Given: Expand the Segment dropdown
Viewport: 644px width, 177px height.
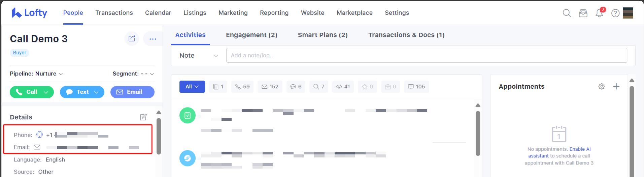Looking at the screenshot, I should pyautogui.click(x=133, y=73).
